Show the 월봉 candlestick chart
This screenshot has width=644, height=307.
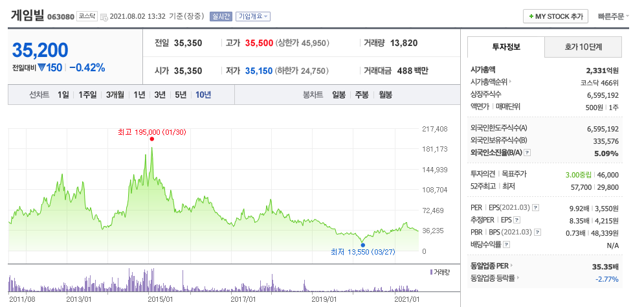(x=385, y=95)
